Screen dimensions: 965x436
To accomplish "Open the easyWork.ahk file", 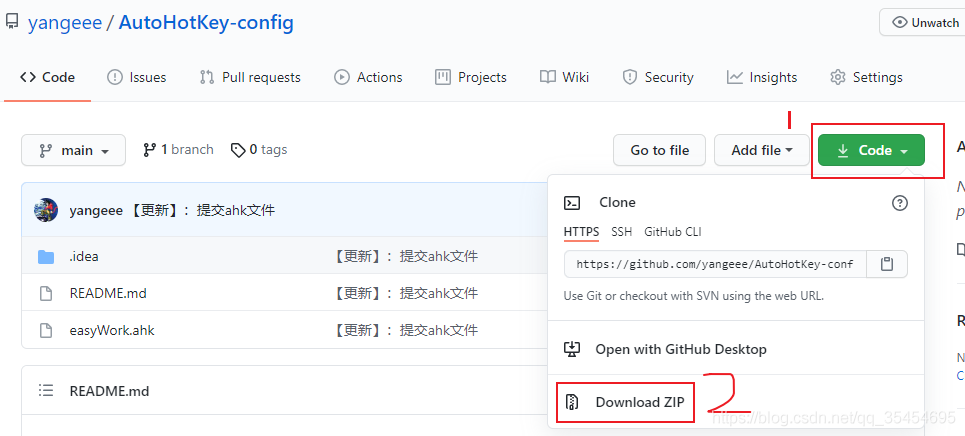I will pos(112,331).
